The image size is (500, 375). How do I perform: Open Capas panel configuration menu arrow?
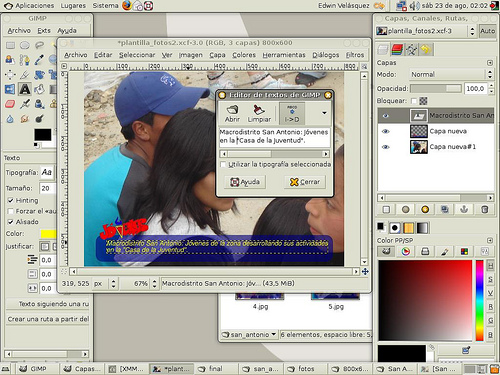tap(490, 63)
